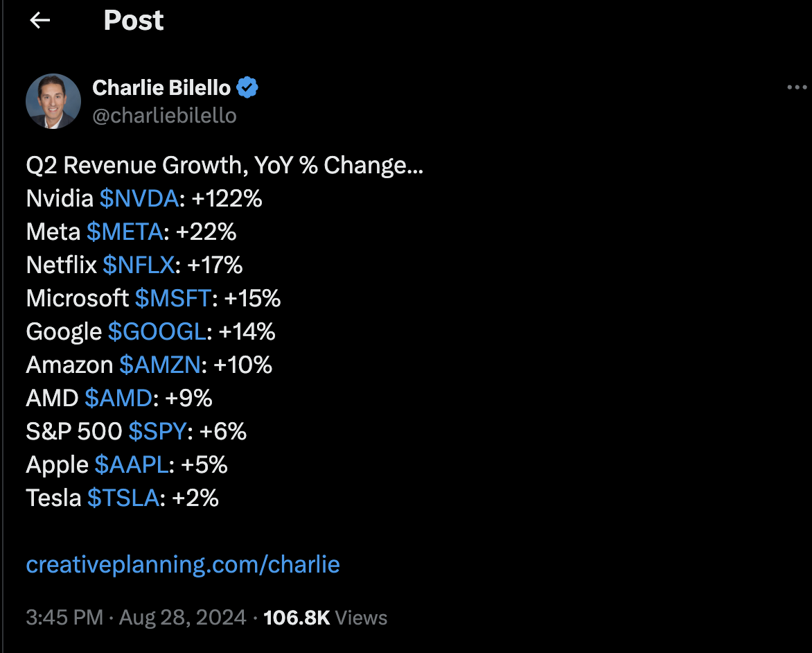Click the $META cashtag link
Screen dimensions: 812x653
(x=125, y=232)
